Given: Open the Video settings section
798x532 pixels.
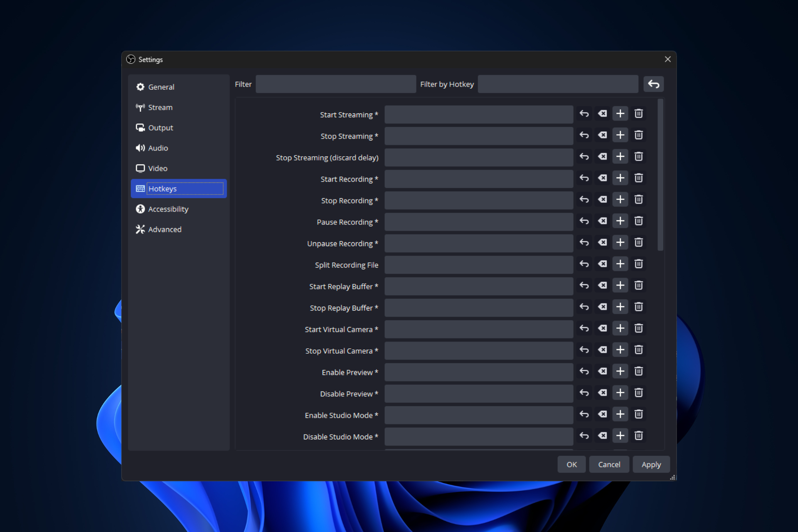Looking at the screenshot, I should tap(179, 168).
